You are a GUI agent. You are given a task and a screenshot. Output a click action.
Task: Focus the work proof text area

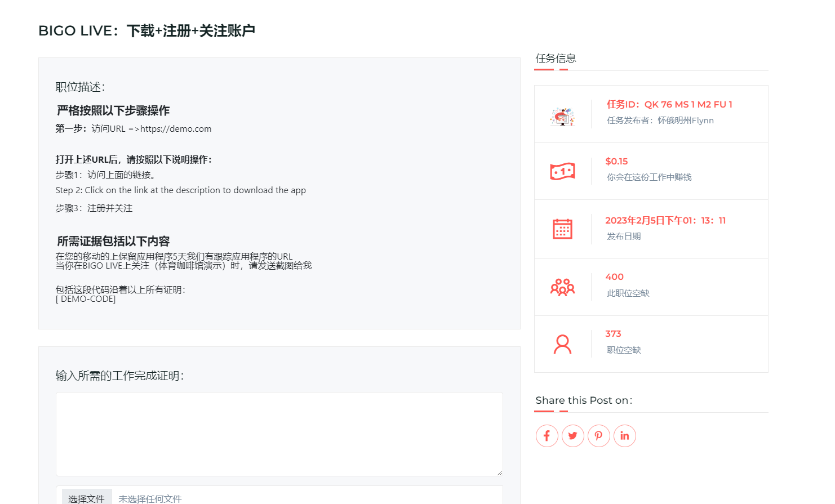(279, 434)
